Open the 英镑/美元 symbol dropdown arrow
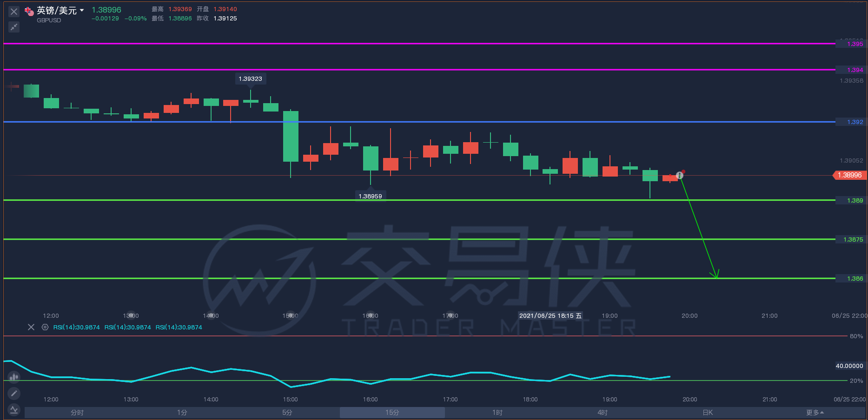Screen dimensions: 868x420 tap(82, 10)
